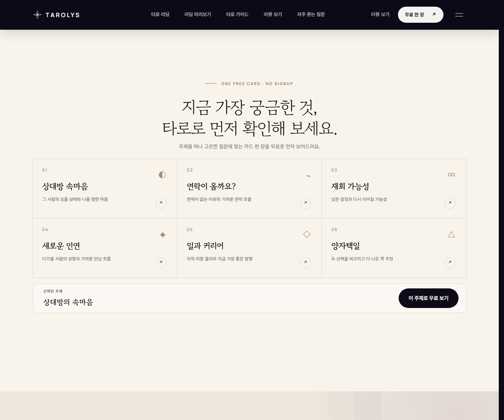This screenshot has height=420, width=504.
Task: Open the hamburger menu icon
Action: (459, 15)
